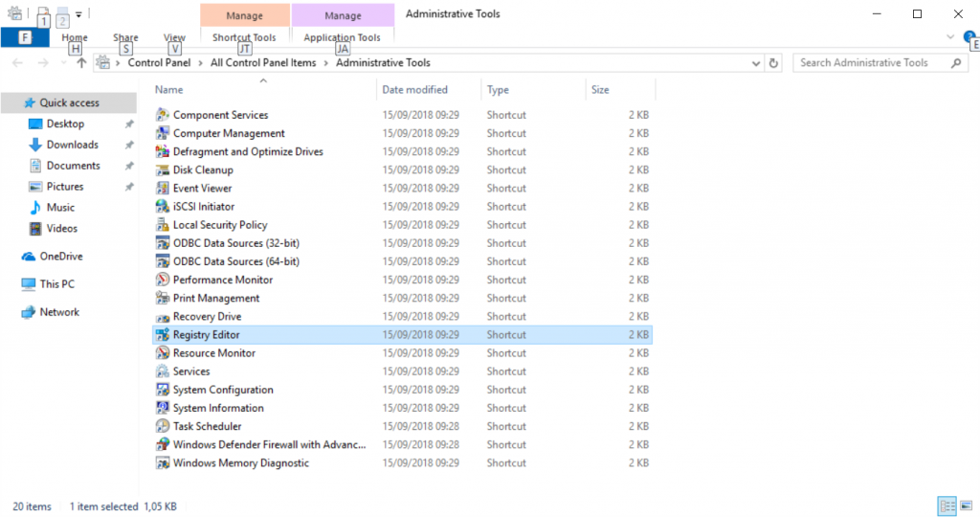Screen dimensions: 980x517
Task: Open the recent locations dropdown arrow
Action: (63, 63)
